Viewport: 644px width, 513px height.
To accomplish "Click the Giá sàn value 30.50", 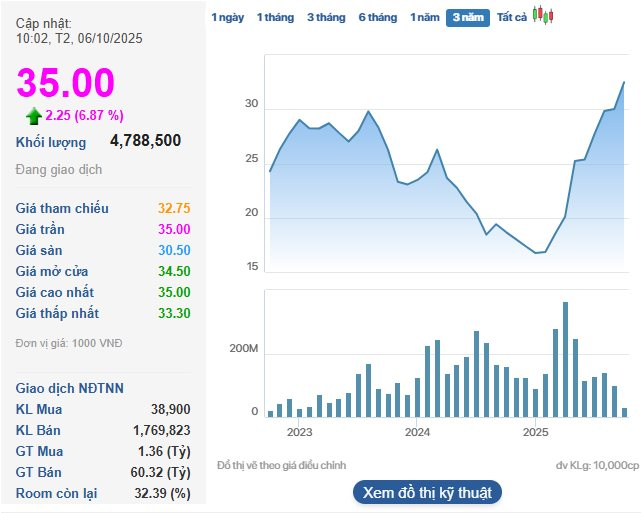I will (x=174, y=250).
